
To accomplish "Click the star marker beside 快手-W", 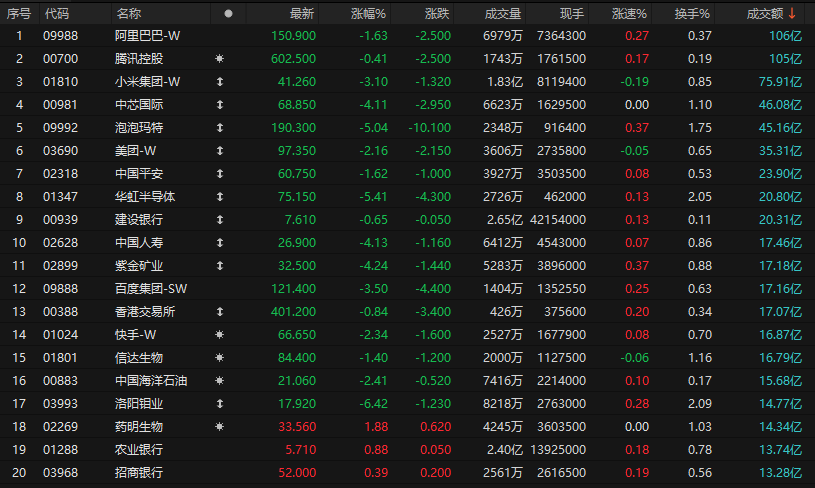I will (x=219, y=334).
